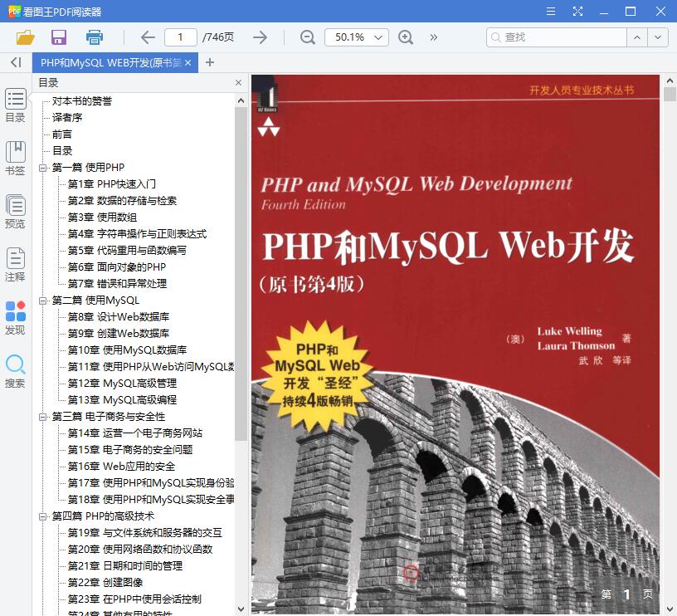Screen dimensions: 677x616
Task: Enter fullscreen mode from the title bar
Action: 578,12
